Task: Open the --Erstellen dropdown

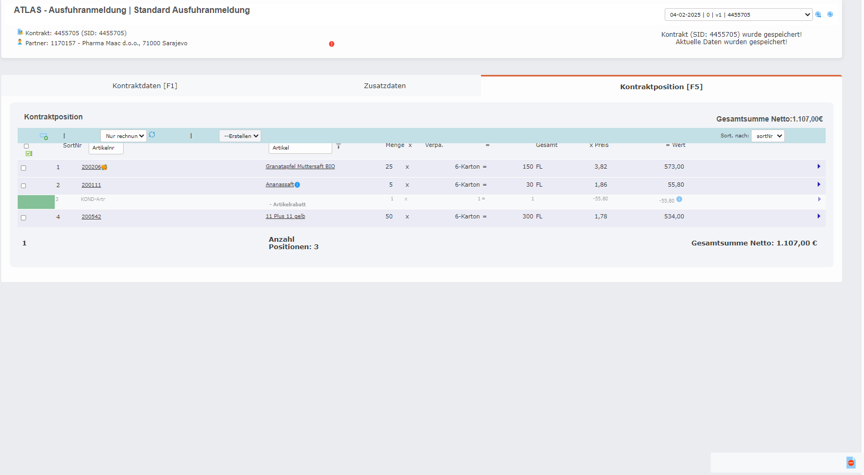Action: [240, 136]
